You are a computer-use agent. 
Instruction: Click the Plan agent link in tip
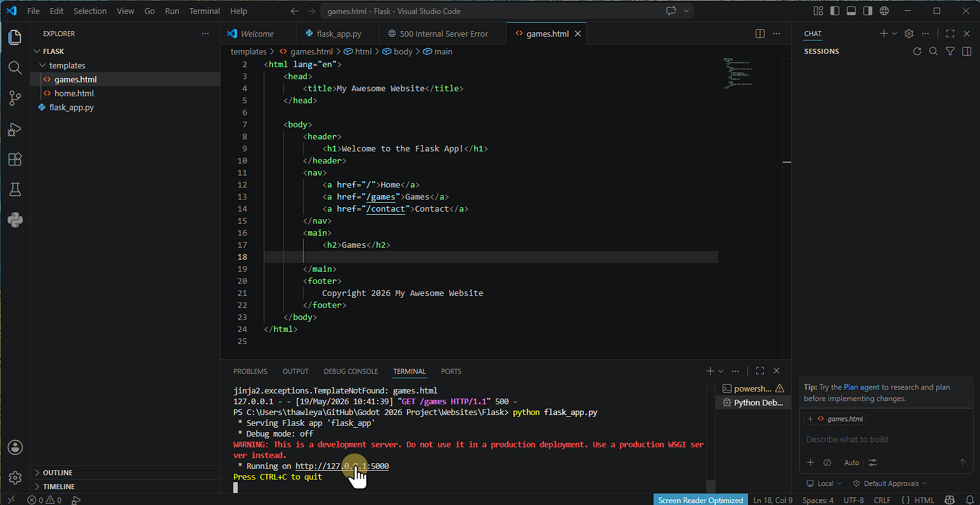(x=861, y=387)
